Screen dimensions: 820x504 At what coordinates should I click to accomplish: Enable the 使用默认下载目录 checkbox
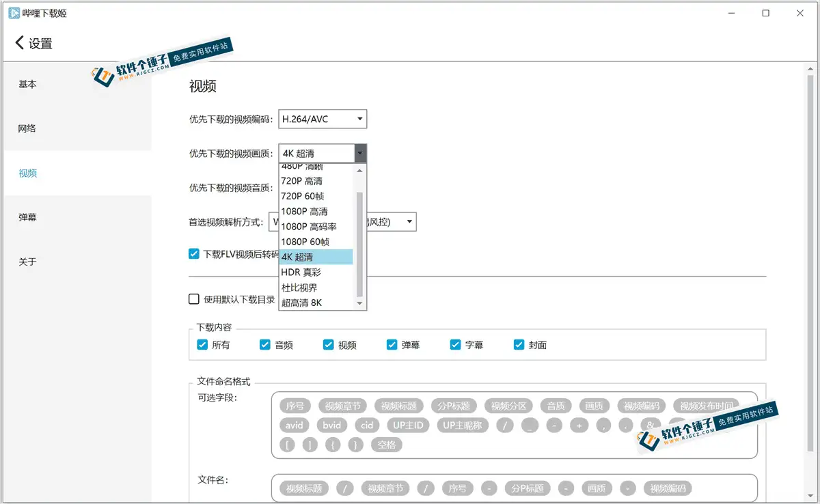tap(194, 299)
